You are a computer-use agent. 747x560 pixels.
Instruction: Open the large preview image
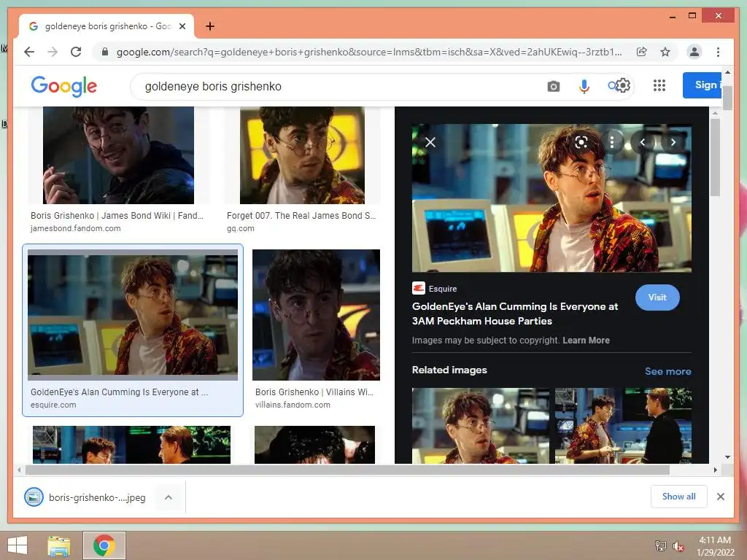[x=551, y=198]
